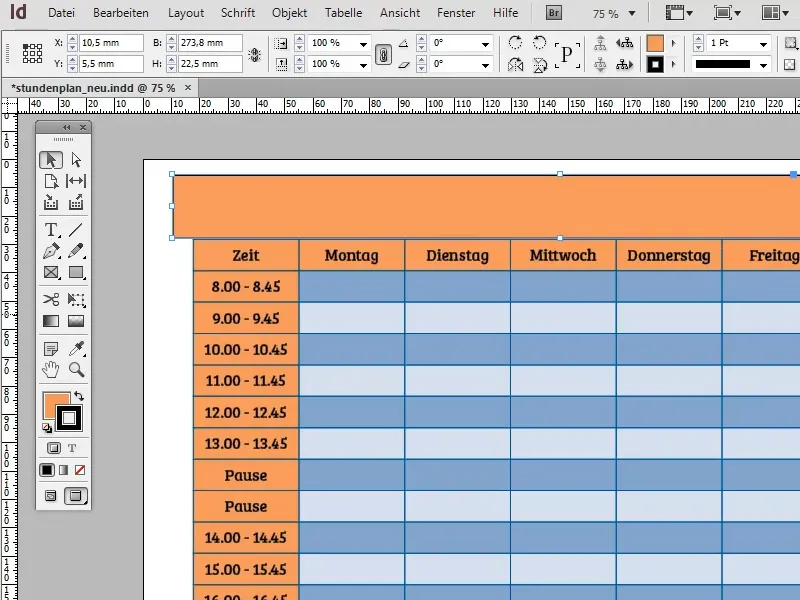Open the Layout menu

tap(186, 13)
